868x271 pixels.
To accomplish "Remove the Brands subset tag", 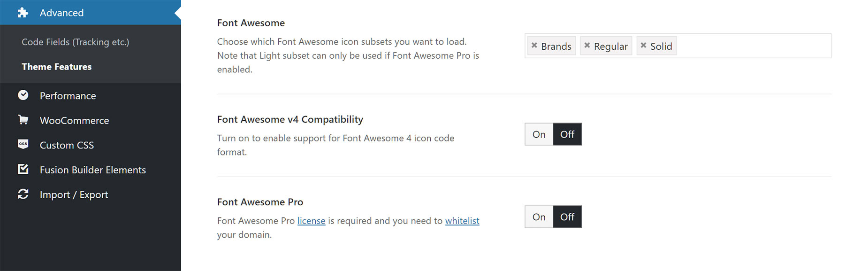I will (534, 46).
